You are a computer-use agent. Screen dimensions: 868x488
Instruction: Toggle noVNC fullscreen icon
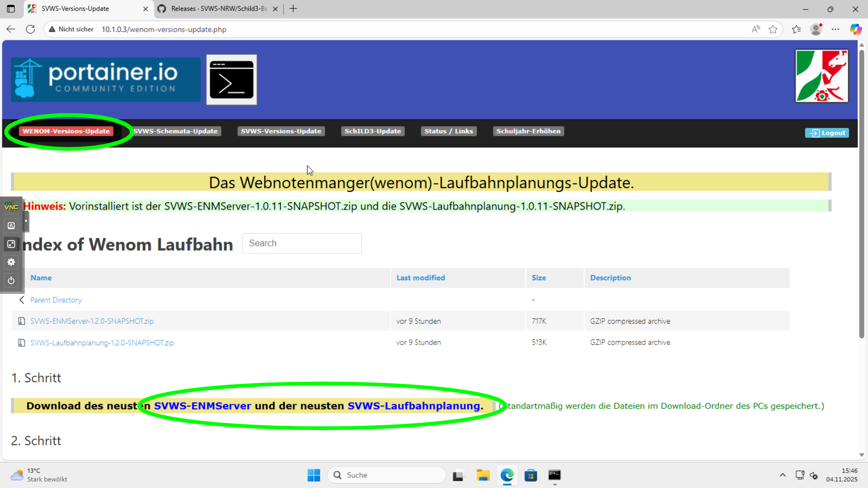pos(11,244)
